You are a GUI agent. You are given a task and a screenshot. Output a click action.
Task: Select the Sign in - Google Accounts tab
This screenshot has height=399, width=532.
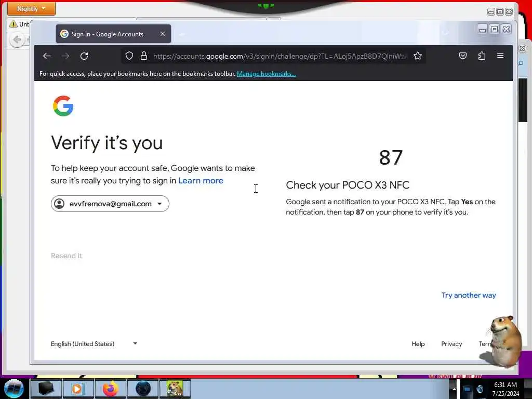click(x=113, y=34)
